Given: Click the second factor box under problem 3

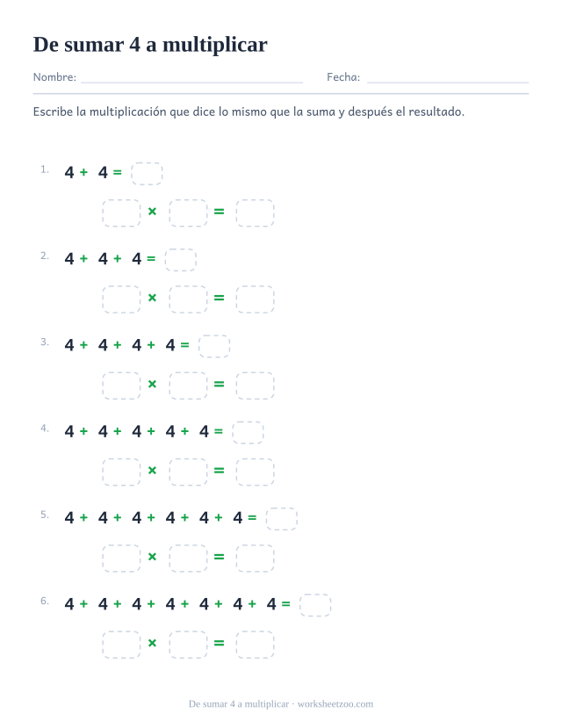Looking at the screenshot, I should pos(189,386).
